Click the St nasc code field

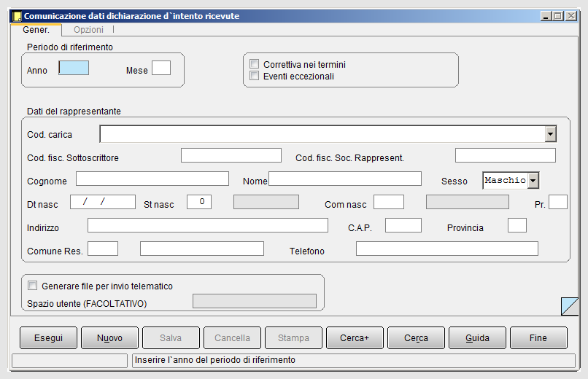199,202
